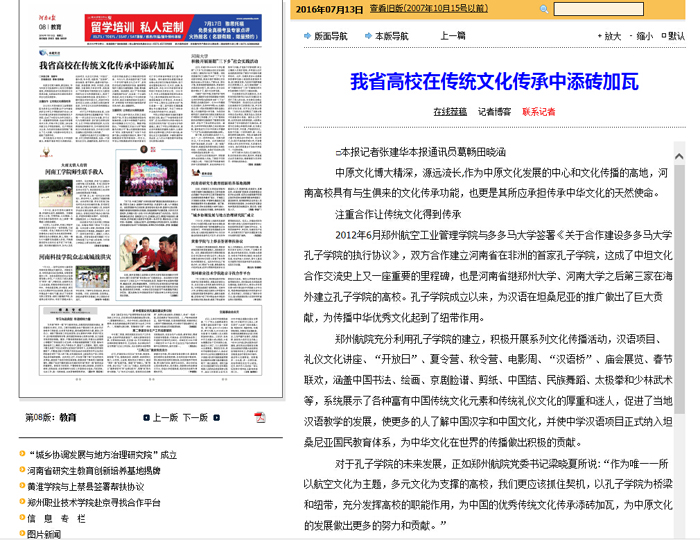Open article 城乡协调发展与地方治理研究院成立
700x540 pixels.
click(103, 455)
